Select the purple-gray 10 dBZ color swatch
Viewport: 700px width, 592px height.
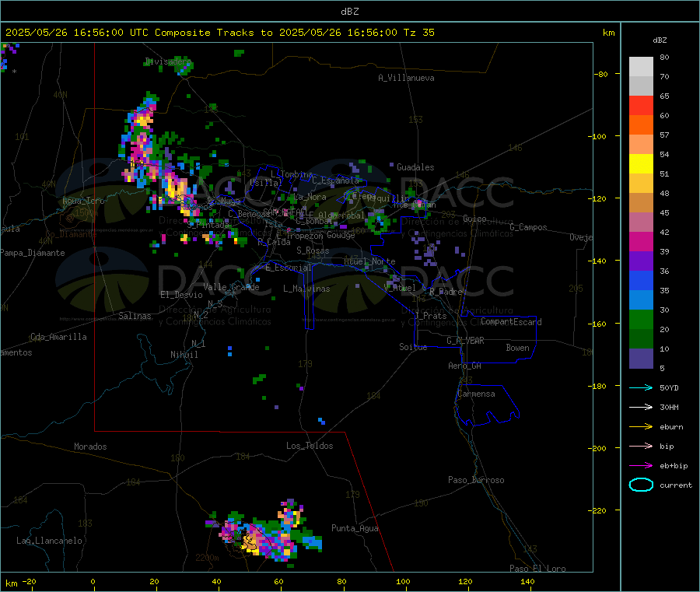point(641,358)
